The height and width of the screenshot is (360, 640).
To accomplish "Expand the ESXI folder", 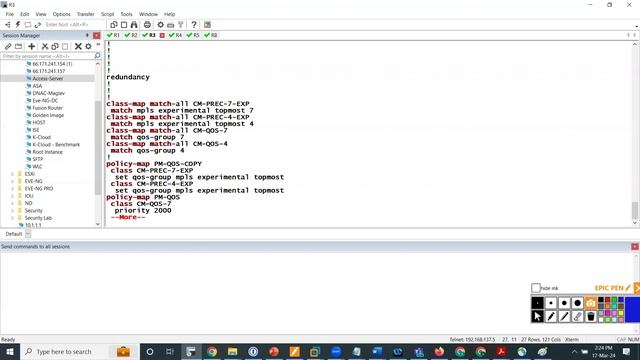I will (x=12, y=174).
